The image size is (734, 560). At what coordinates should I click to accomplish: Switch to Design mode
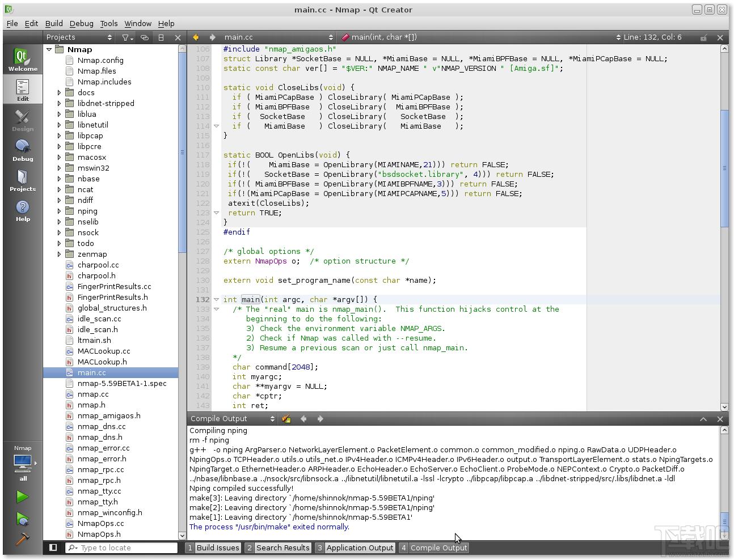(x=23, y=120)
